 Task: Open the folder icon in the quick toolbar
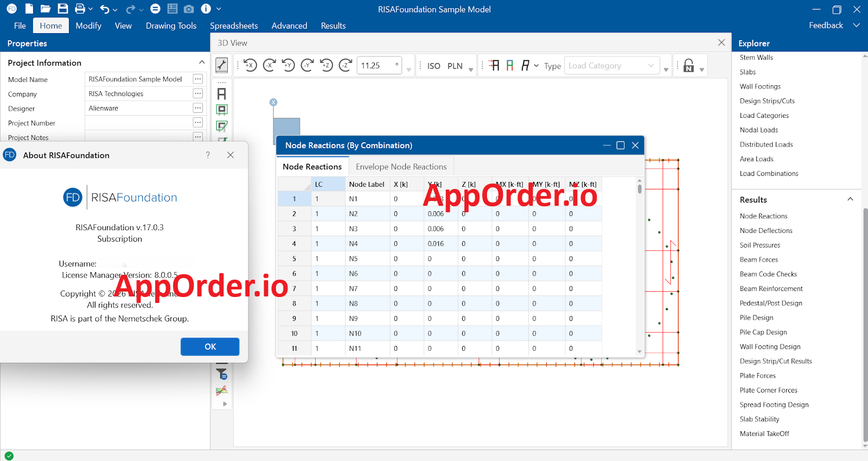point(46,9)
